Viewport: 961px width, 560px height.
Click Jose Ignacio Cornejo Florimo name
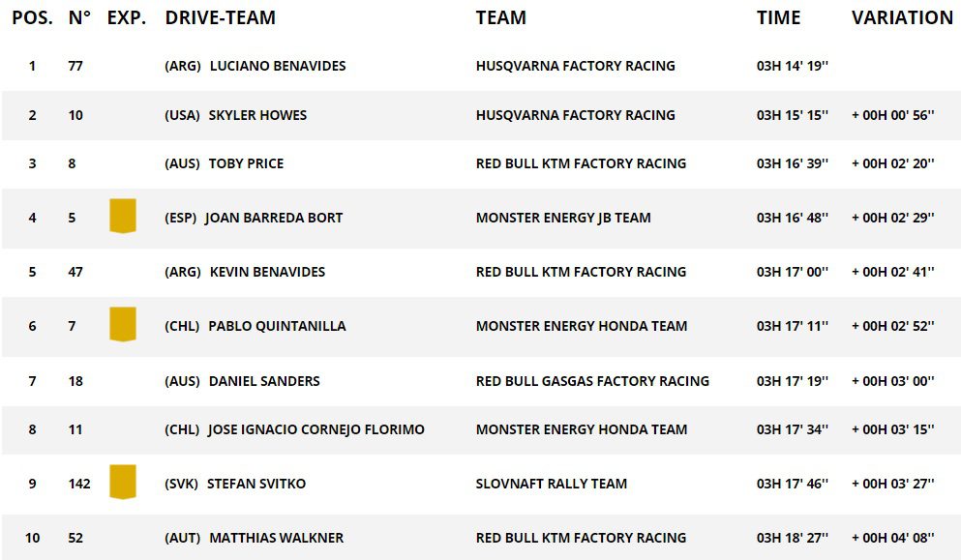(315, 429)
